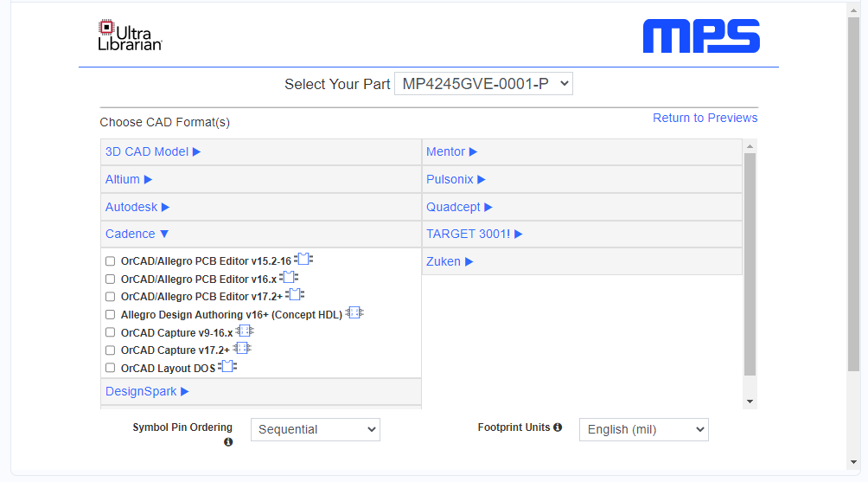Click the Return to Previews link

click(705, 118)
